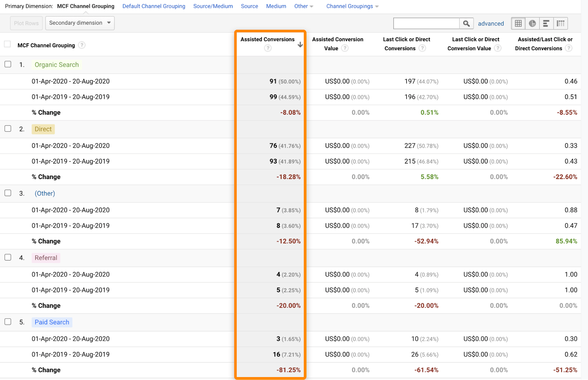Open help for MCF Channel Grouping
Image resolution: width=588 pixels, height=380 pixels.
(82, 45)
